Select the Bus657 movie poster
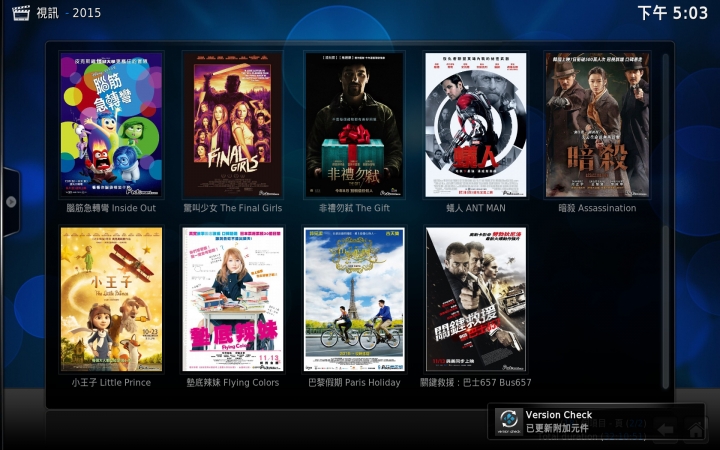This screenshot has width=720, height=450. click(x=476, y=299)
